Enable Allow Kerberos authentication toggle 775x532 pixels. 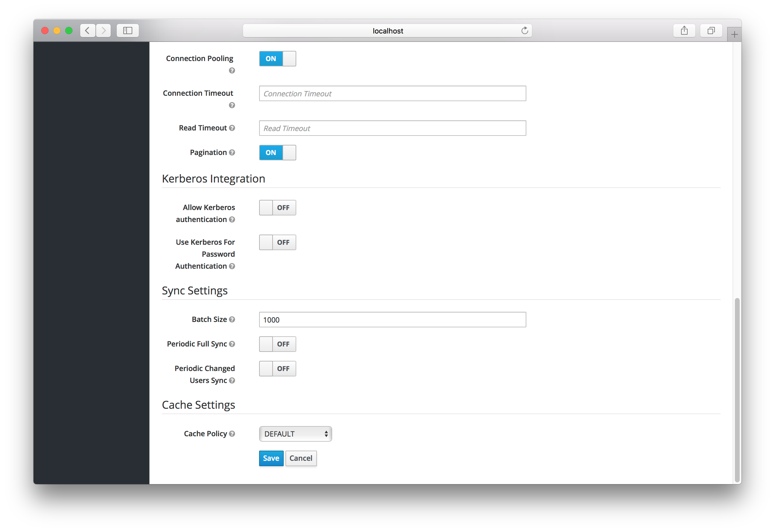click(277, 207)
